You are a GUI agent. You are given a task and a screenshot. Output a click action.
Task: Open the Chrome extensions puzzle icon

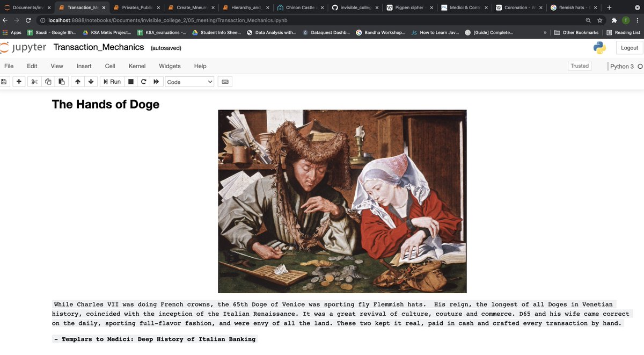614,20
